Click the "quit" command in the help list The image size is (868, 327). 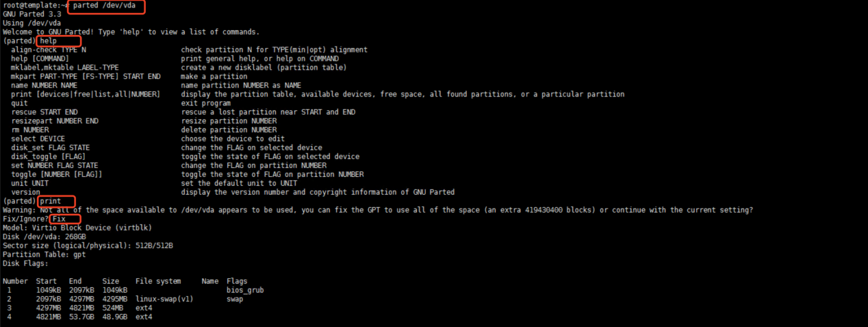[x=20, y=104]
